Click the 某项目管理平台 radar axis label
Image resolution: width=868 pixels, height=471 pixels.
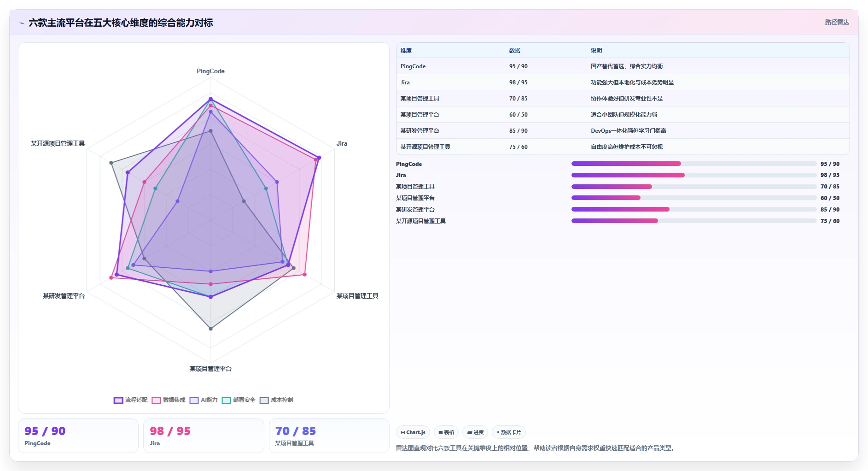coord(210,369)
